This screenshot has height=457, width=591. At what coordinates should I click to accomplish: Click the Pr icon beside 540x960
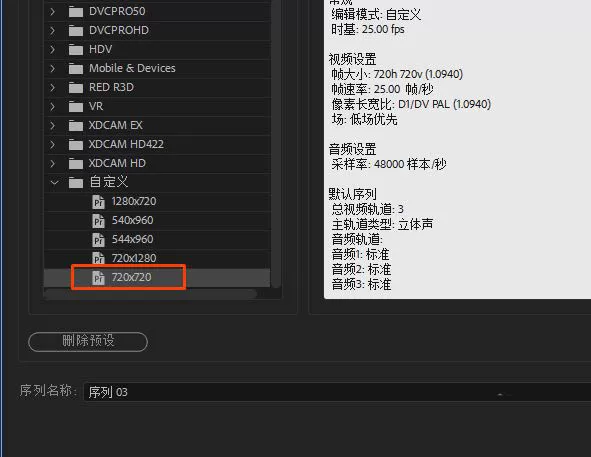98,221
